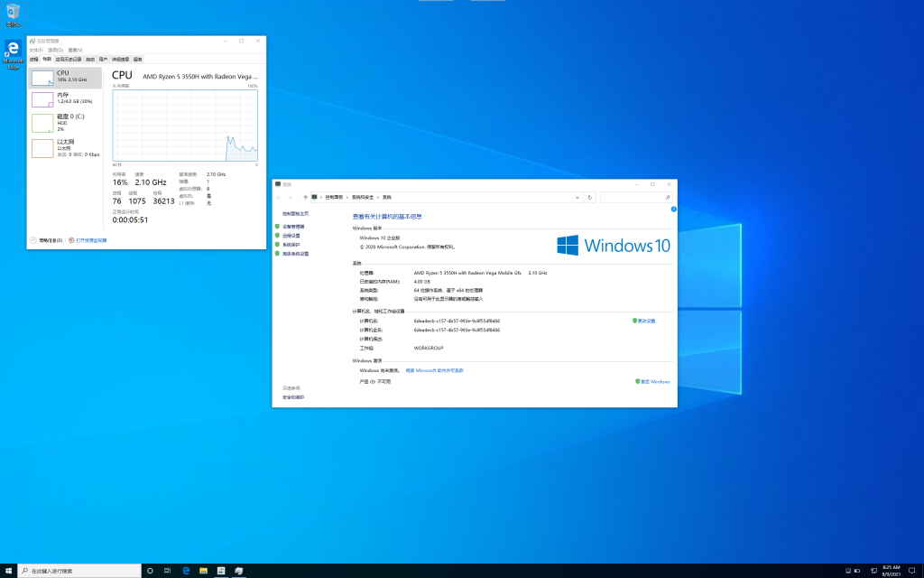Select 系统和安全 in the address breadcrumb

coord(363,198)
